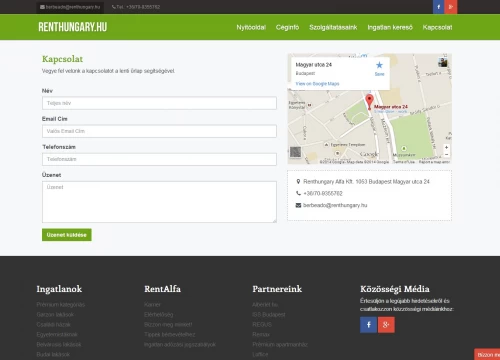Viewport: 500px width, 360px height.
Task: Open the Nyitóoldal menu item
Action: (x=251, y=27)
